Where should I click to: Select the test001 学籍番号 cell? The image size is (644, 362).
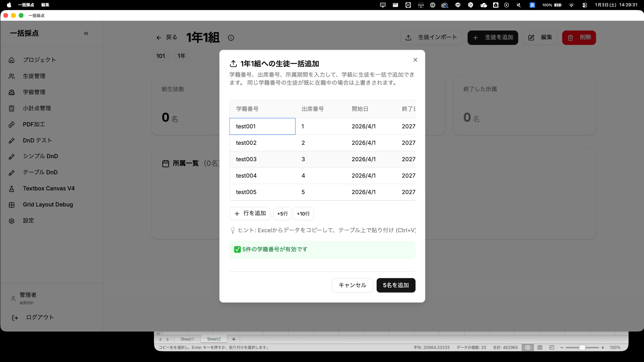[x=262, y=126]
